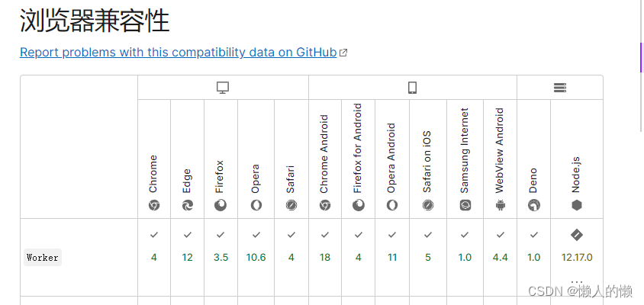
Task: Click the desktop monitor platform icon
Action: pyautogui.click(x=223, y=88)
